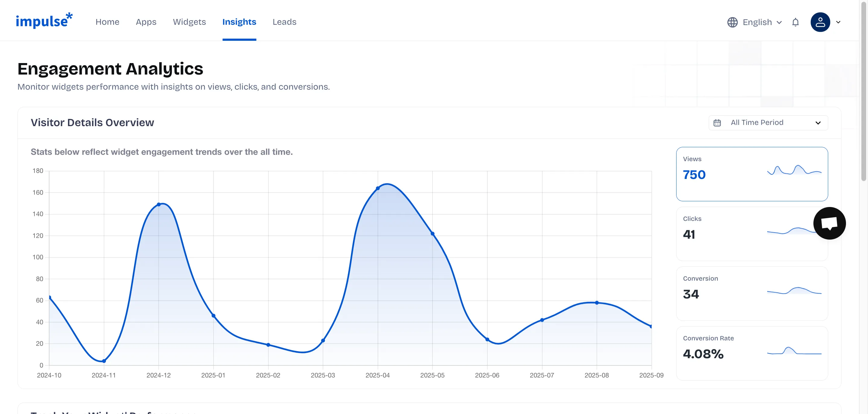Open All Time Period dropdown
Screen dimensions: 868x414
pyautogui.click(x=768, y=123)
